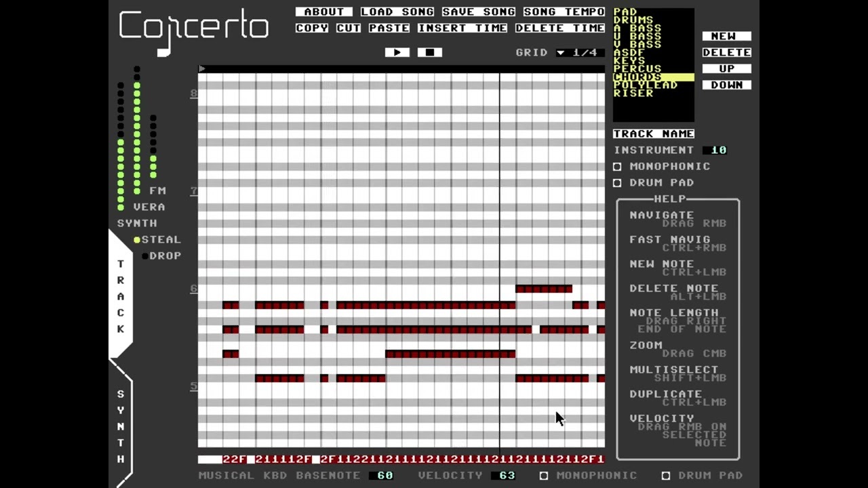Viewport: 868px width, 488px height.
Task: Select the A BASS track
Action: pos(654,28)
